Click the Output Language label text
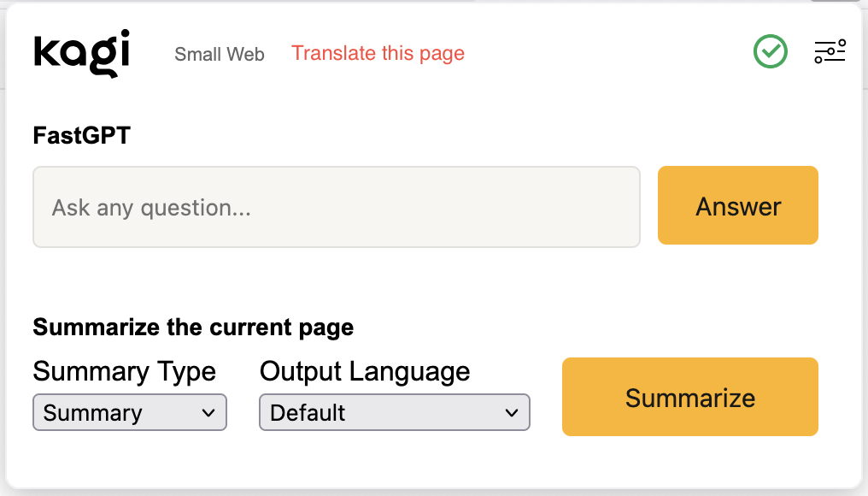 coord(365,372)
